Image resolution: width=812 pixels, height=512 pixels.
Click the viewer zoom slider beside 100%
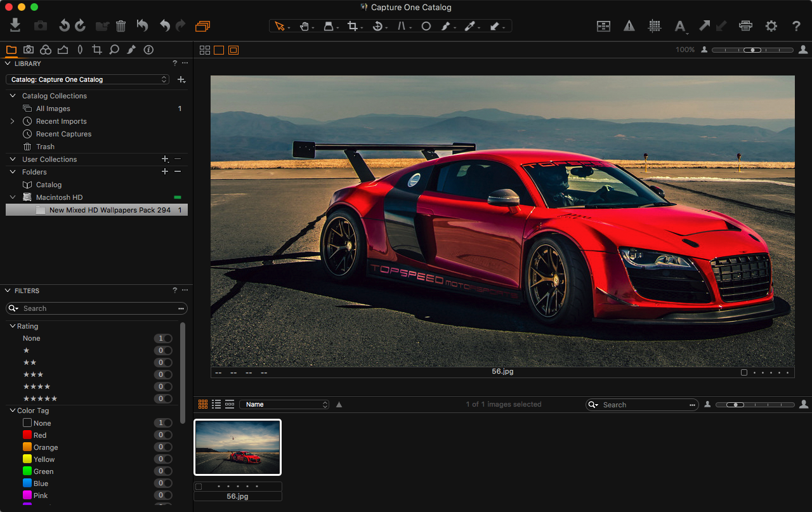pos(752,49)
